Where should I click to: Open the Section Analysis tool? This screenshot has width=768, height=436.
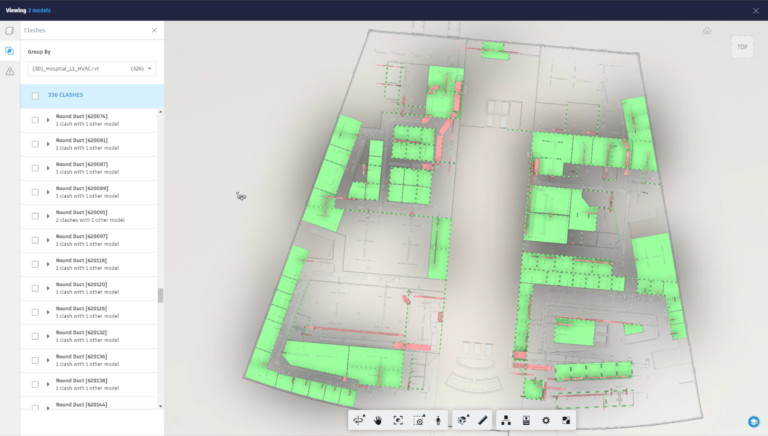coord(463,420)
